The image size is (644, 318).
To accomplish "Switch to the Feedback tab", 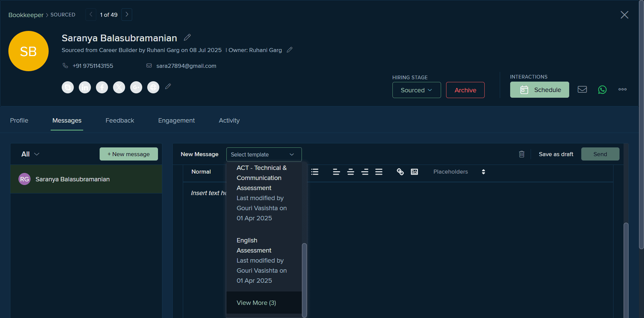I will click(x=120, y=120).
